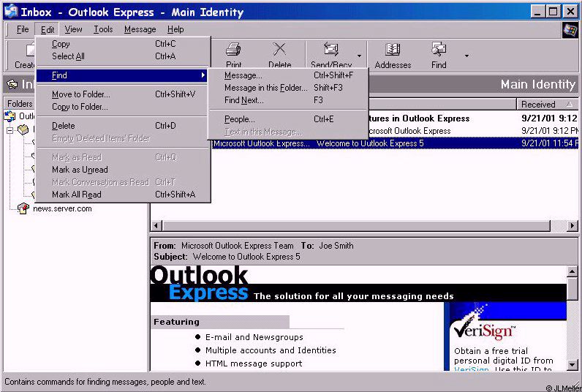582x392 pixels.
Task: Choose Mark as Unread
Action: click(124, 170)
